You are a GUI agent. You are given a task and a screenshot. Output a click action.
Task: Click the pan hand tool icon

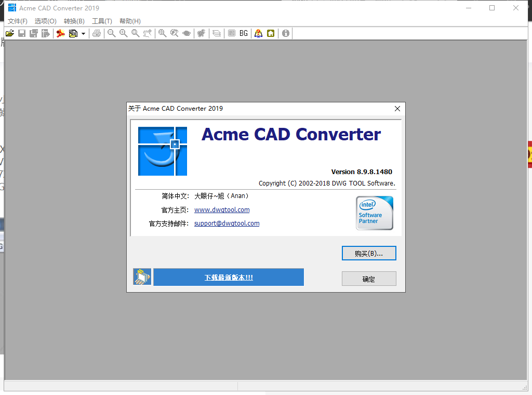click(147, 33)
